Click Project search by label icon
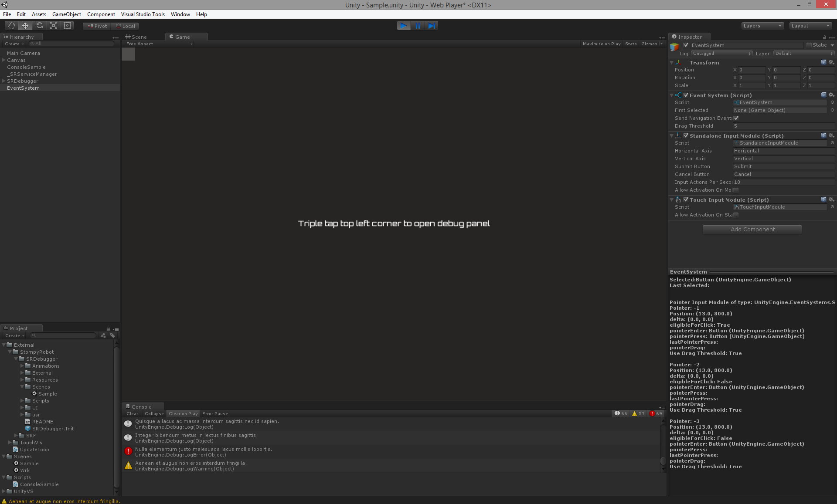Screen dimensions: 837x504 pos(112,335)
